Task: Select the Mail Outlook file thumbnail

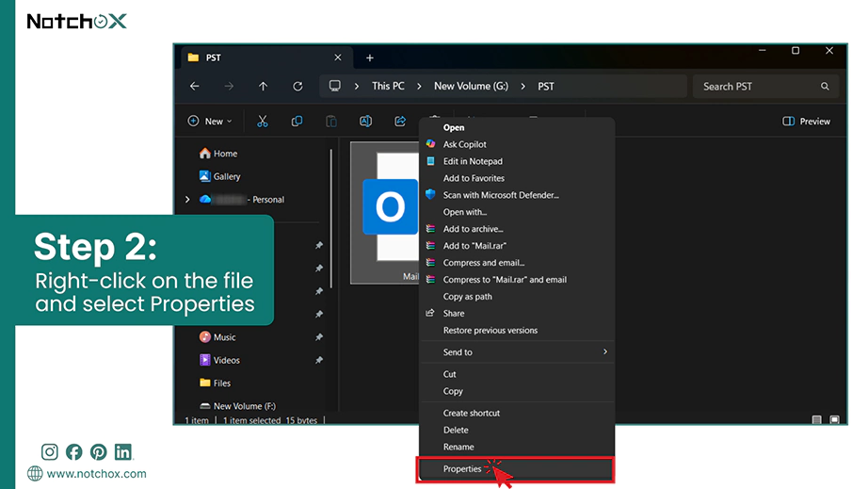Action: [x=385, y=213]
